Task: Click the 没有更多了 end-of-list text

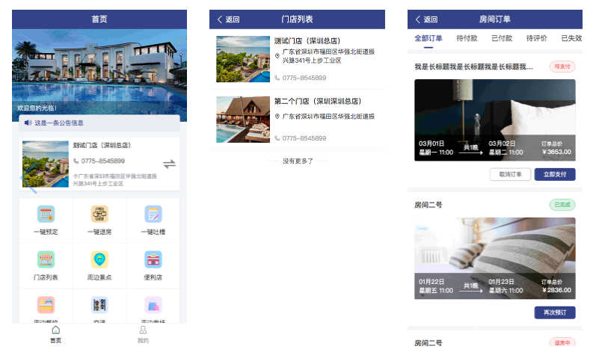Action: (298, 161)
